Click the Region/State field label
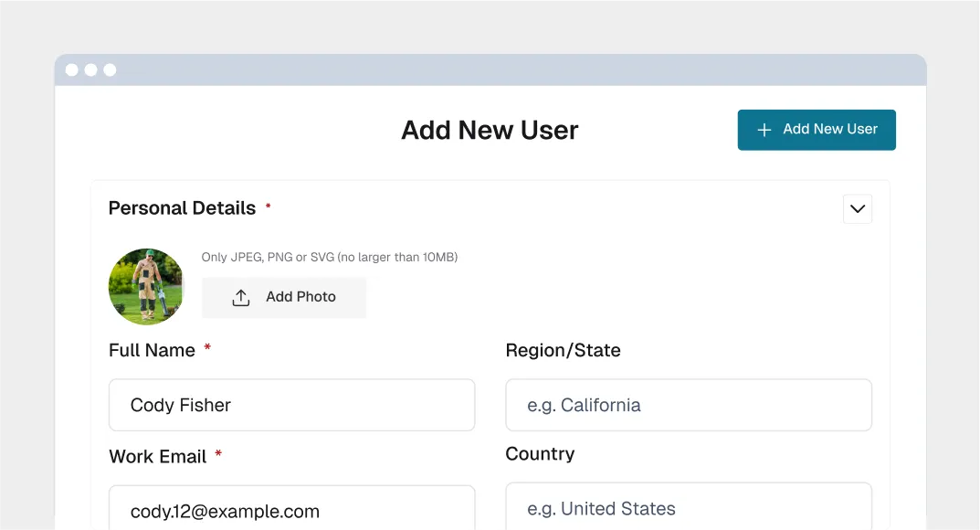This screenshot has width=980, height=530. [563, 350]
